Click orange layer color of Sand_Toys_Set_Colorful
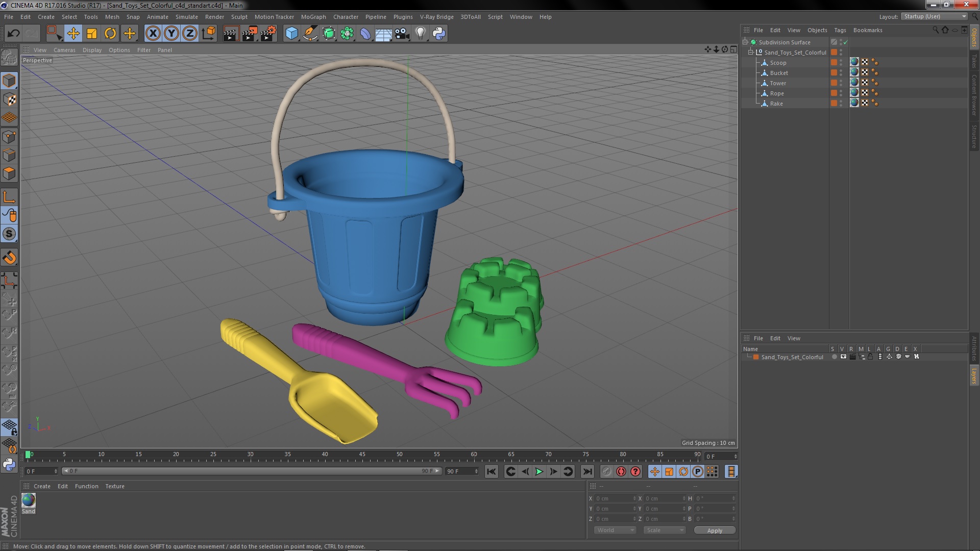980x551 pixels. pyautogui.click(x=756, y=357)
